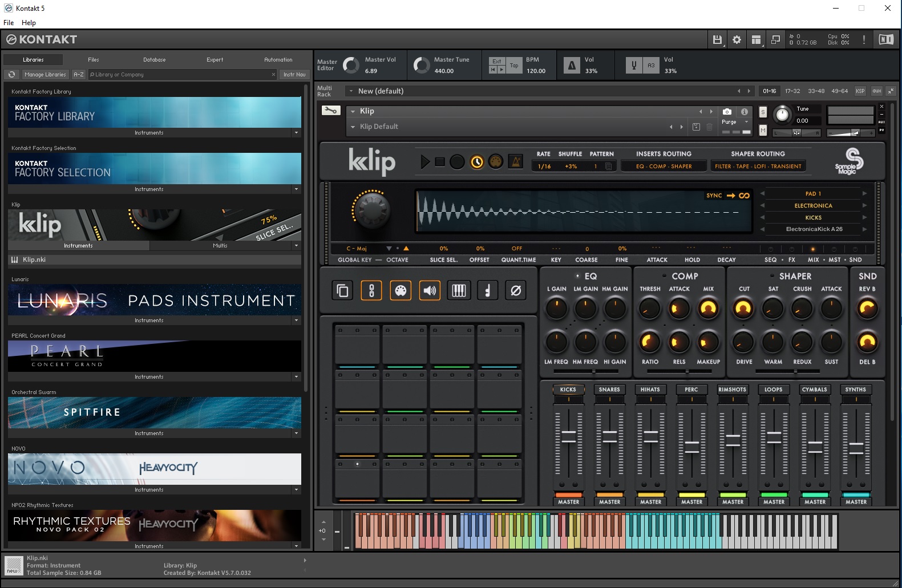Expand Lunaris Instruments dropdown arrow
Screen dimensions: 902x588
296,321
